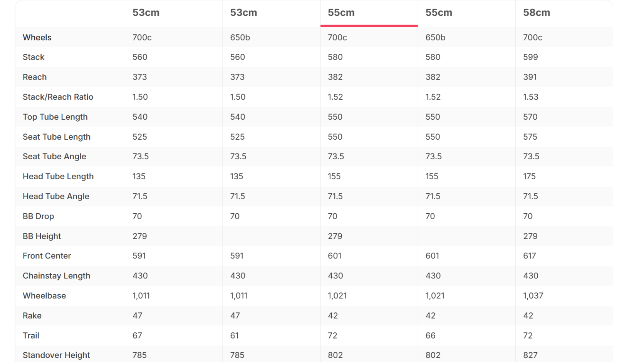The height and width of the screenshot is (362, 644).
Task: Click the Standover Height value 827
Action: pos(530,355)
